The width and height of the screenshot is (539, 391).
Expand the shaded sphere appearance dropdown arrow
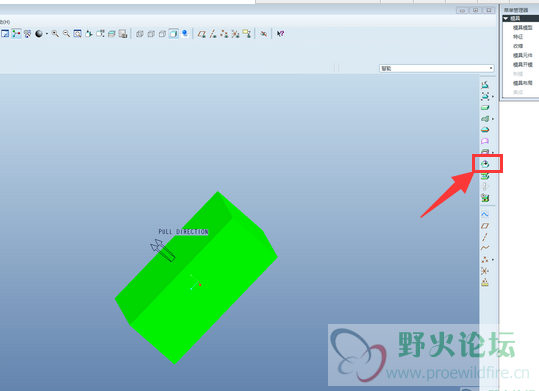tap(47, 34)
